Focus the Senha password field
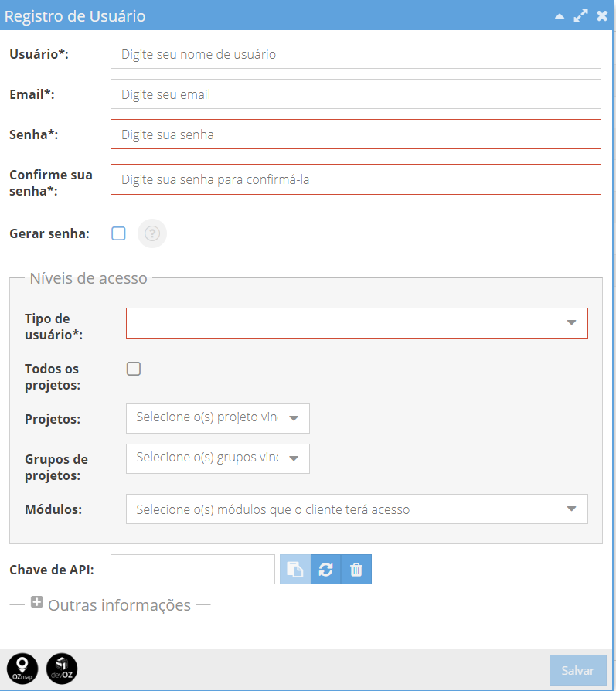The image size is (616, 691). click(x=356, y=134)
